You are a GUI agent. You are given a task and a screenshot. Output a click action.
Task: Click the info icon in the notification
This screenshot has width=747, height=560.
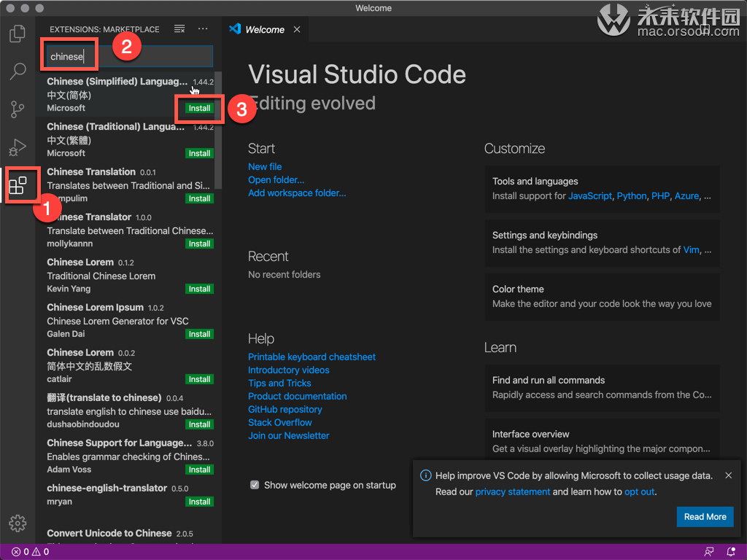425,475
